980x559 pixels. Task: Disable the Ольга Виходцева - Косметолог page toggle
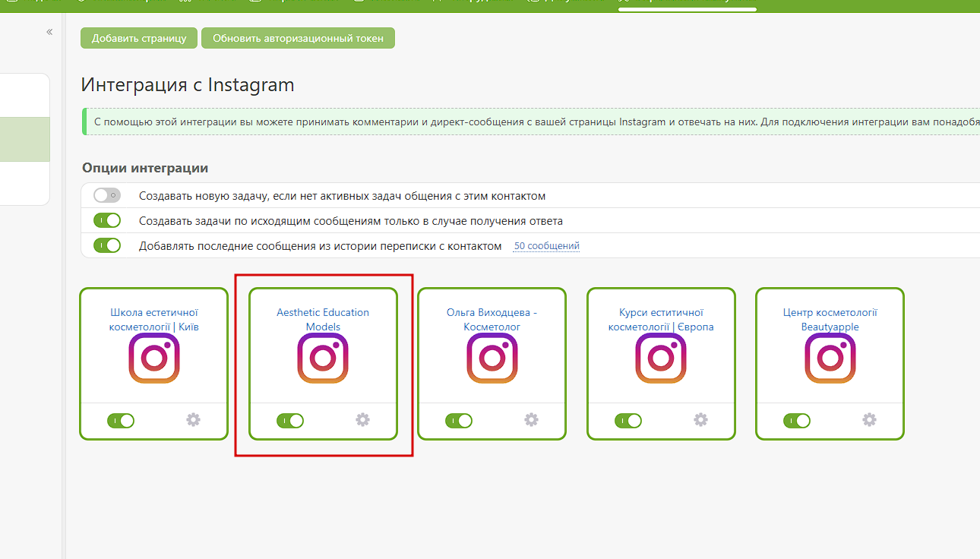pyautogui.click(x=459, y=421)
